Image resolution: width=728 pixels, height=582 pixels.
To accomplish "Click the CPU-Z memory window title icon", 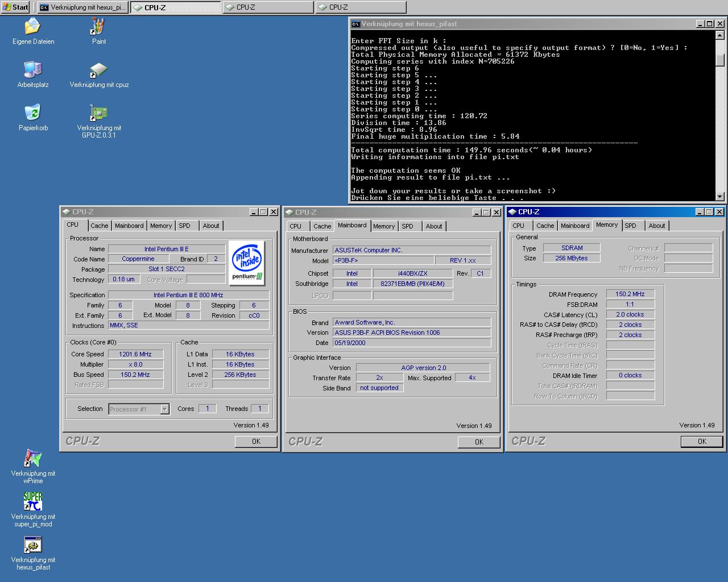I will [x=512, y=212].
